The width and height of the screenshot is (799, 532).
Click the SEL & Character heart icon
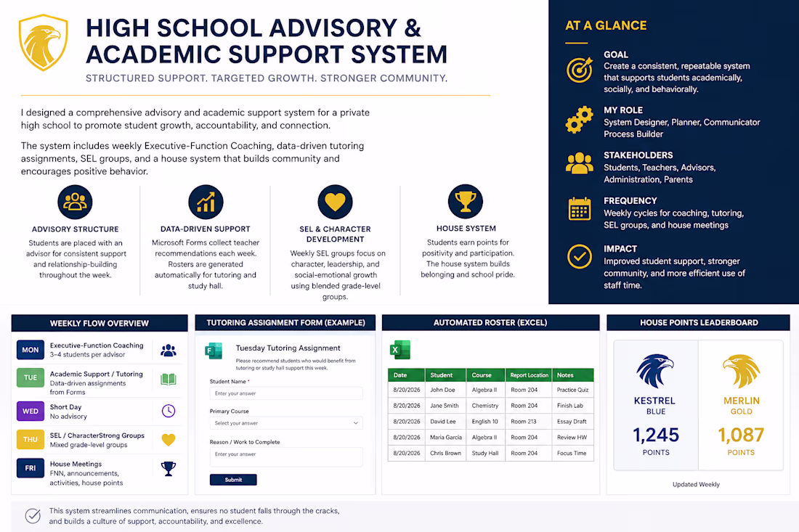(x=336, y=202)
